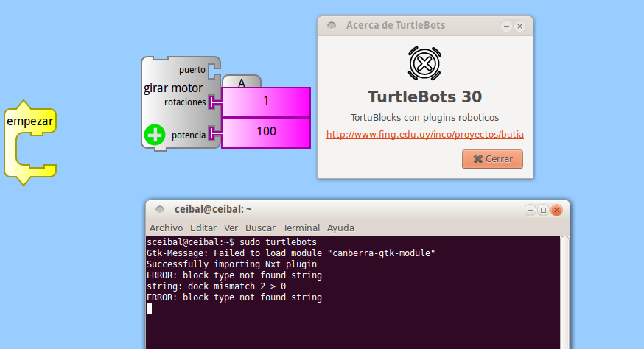Click the window menu dot of ceibal terminal
The image size is (644, 349).
(160, 209)
